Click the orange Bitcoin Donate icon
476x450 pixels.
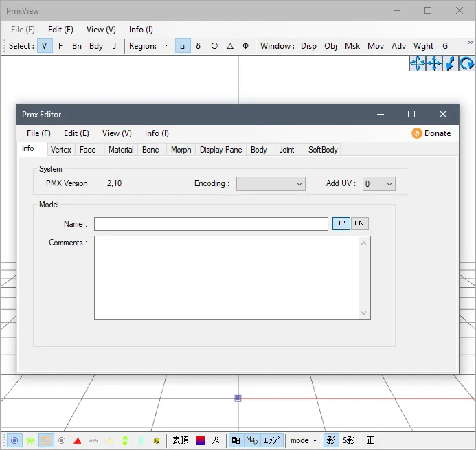417,133
